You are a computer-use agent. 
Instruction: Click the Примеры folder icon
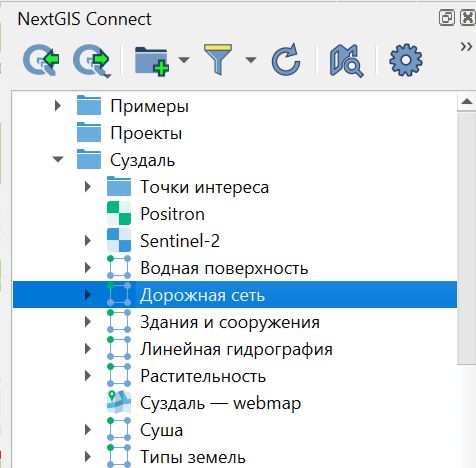[x=89, y=105]
